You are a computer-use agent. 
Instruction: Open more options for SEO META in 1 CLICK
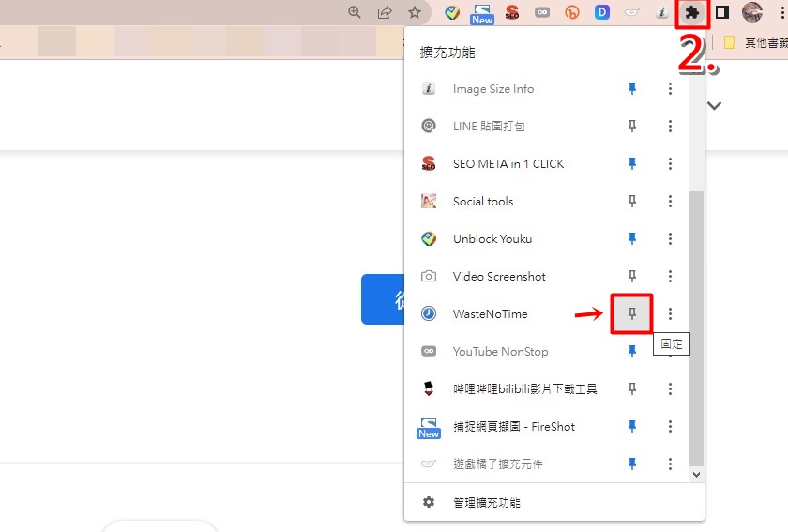(670, 163)
